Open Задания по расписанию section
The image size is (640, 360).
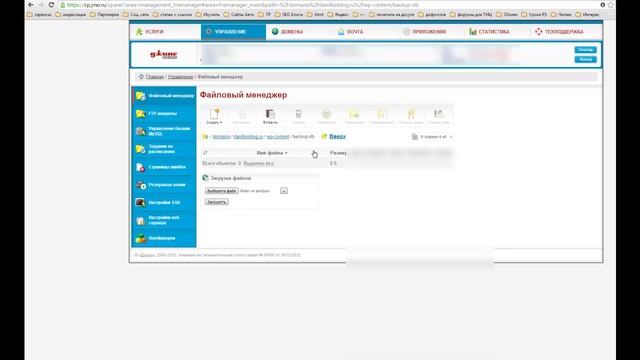164,149
